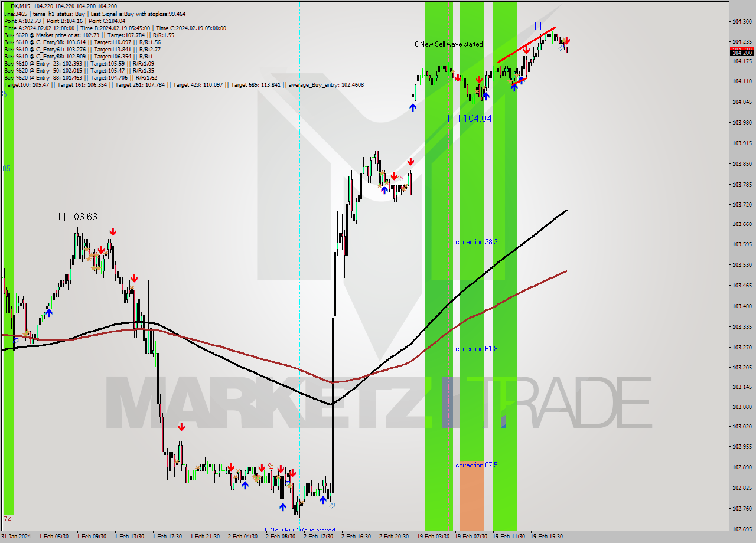This screenshot has height=543, width=756.
Task: Click the 102.825 price axis label
Action: (x=741, y=488)
